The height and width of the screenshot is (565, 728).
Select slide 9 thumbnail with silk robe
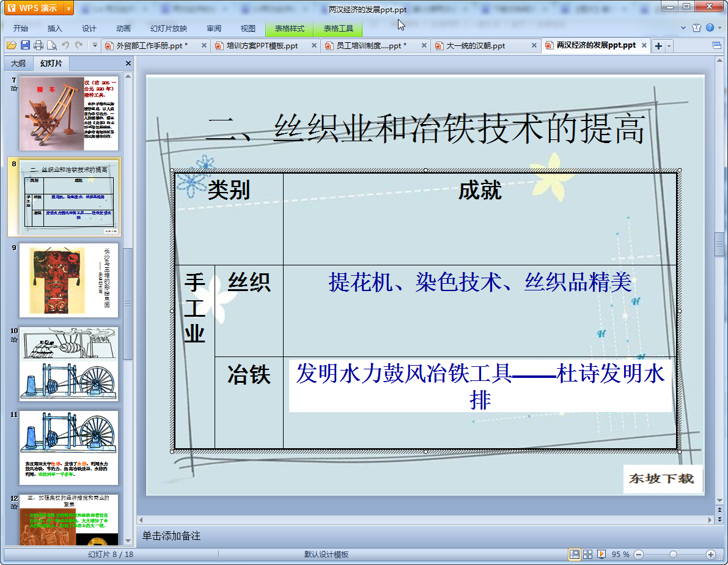coord(68,279)
